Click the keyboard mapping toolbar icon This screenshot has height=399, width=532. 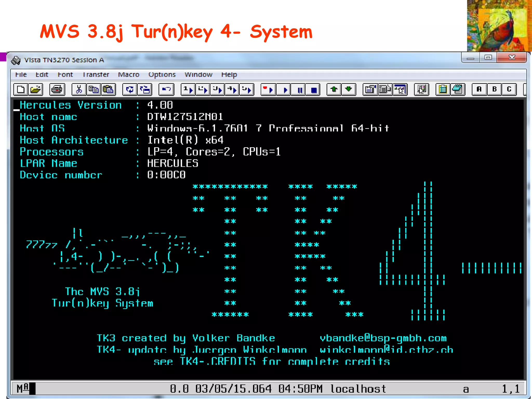[385, 90]
